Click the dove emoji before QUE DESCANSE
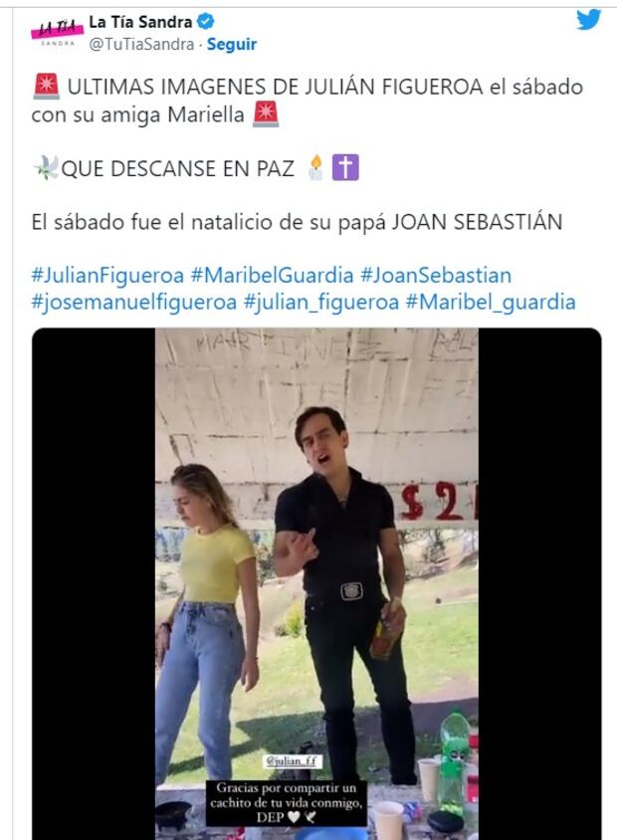Viewport: 617px width, 840px height. click(x=46, y=167)
